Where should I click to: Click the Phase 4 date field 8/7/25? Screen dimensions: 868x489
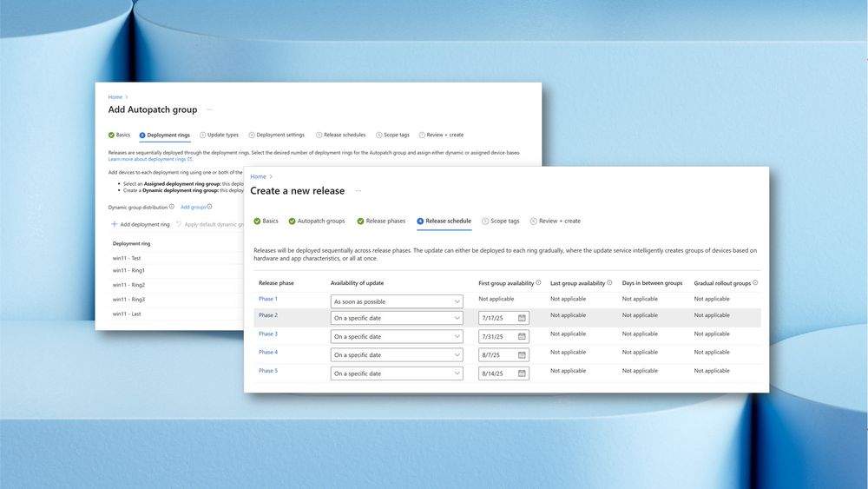click(x=503, y=355)
